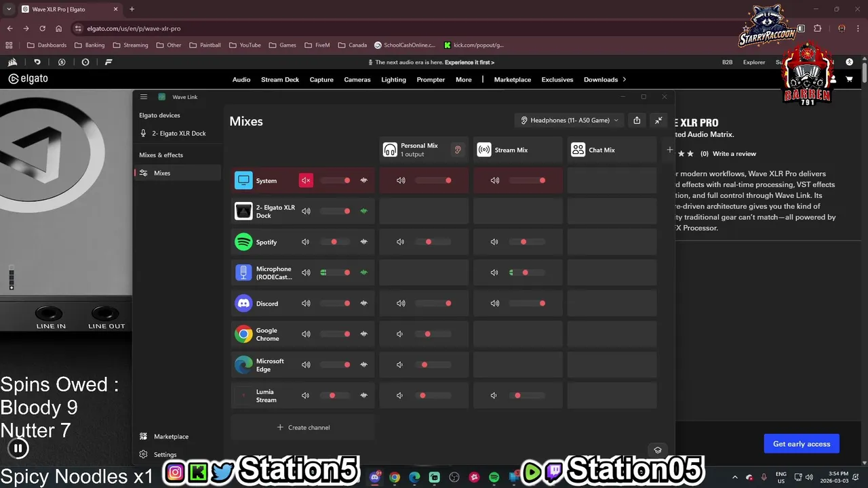Mute Spotify in Stream Mix
Image resolution: width=868 pixels, height=488 pixels.
494,242
